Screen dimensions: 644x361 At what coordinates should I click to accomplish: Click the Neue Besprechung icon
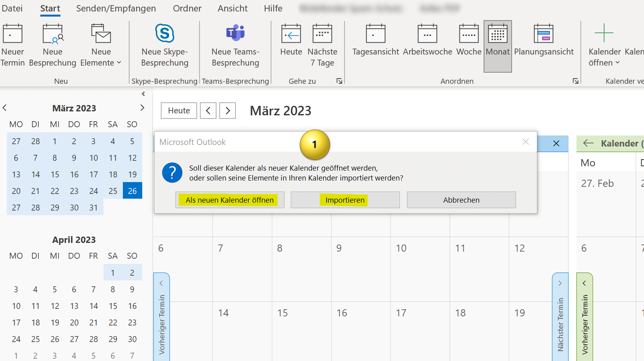tap(53, 34)
